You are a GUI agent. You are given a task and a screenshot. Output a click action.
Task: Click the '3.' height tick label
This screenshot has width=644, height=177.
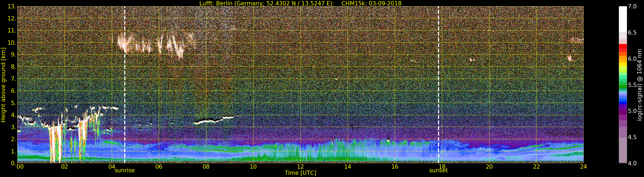tap(14, 127)
